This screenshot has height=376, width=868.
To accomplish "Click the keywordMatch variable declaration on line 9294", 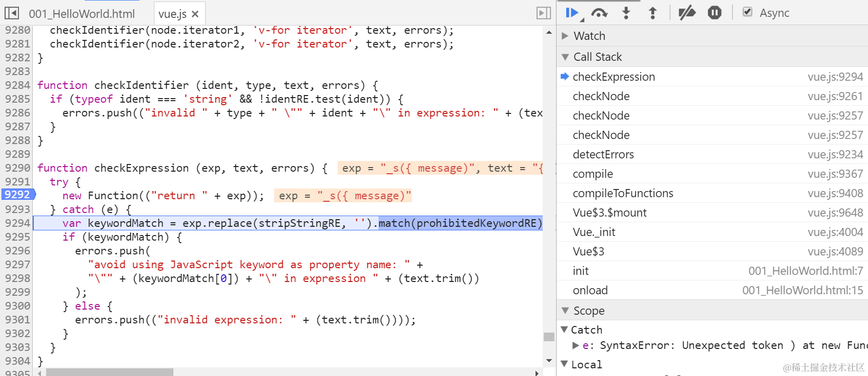I will pyautogui.click(x=126, y=223).
